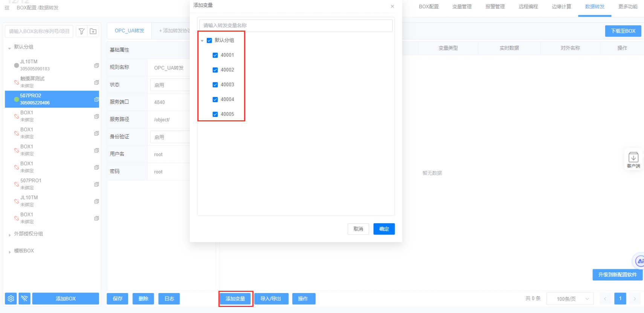The width and height of the screenshot is (644, 313).
Task: Click the 4840 service port value
Action: (159, 102)
